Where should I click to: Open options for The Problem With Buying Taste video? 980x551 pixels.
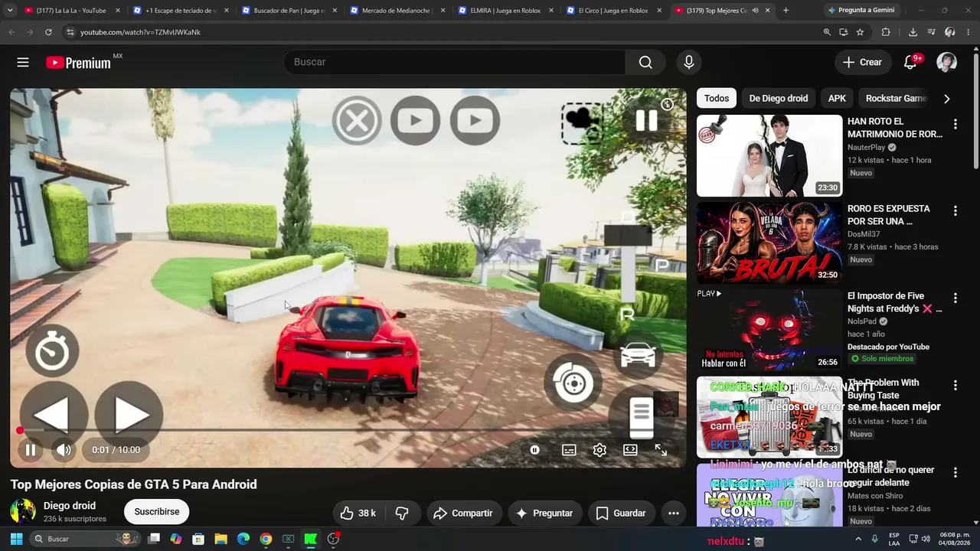pos(955,386)
